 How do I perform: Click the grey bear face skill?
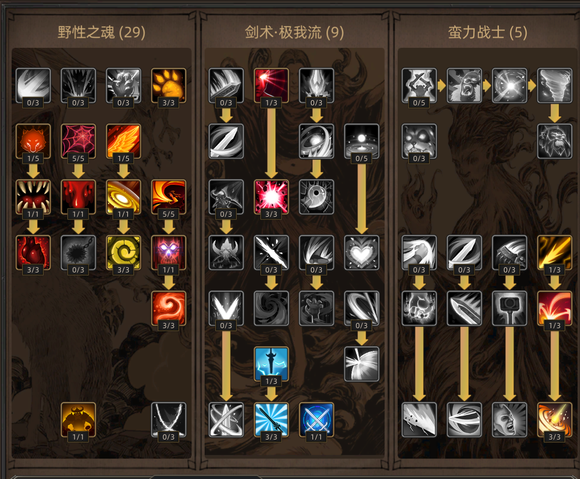click(x=419, y=141)
